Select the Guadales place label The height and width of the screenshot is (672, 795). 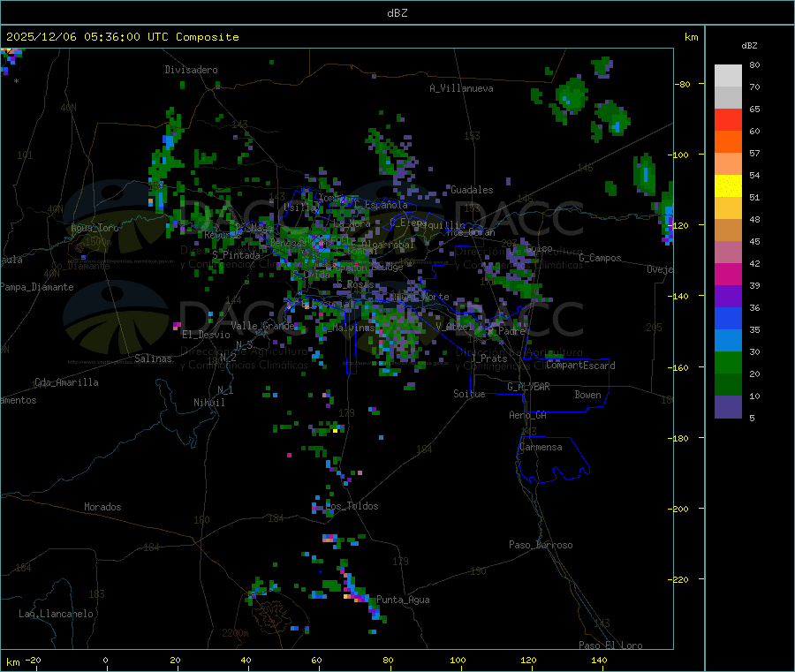coord(472,190)
